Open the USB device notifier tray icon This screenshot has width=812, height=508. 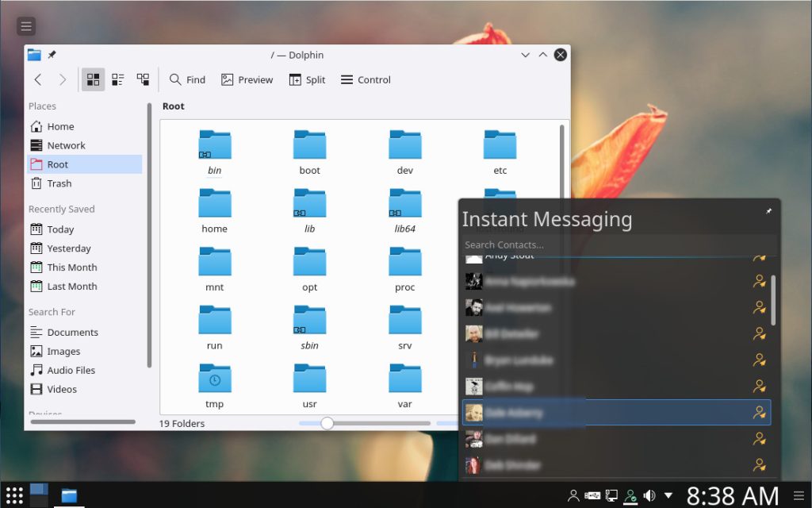click(592, 496)
